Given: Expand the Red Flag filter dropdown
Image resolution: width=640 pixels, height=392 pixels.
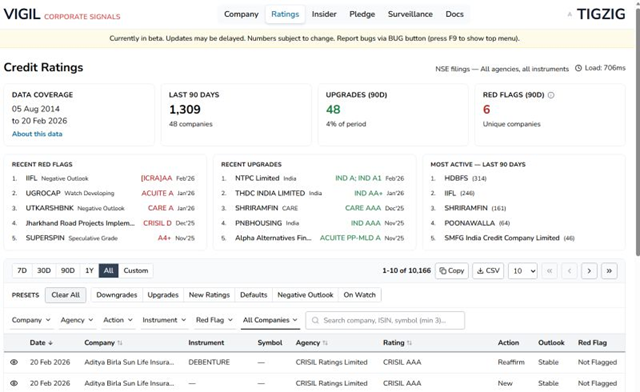Looking at the screenshot, I should tap(214, 320).
